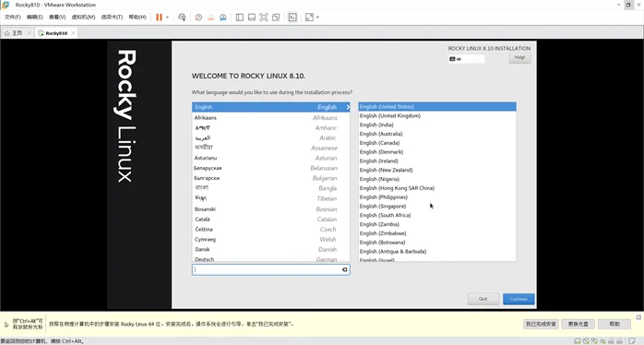Click the revert to snapshot toolbar icon
Screen dimensions: 644x345
point(210,18)
